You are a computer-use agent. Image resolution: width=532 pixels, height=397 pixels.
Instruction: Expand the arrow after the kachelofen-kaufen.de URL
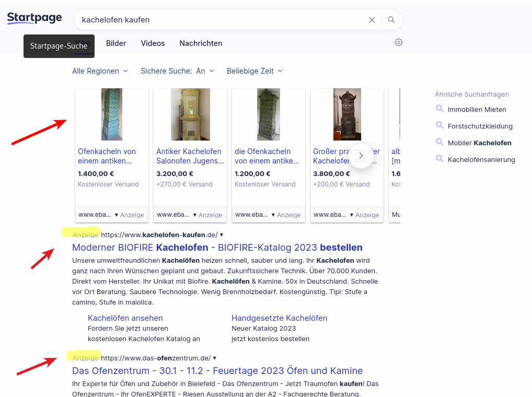coord(222,235)
